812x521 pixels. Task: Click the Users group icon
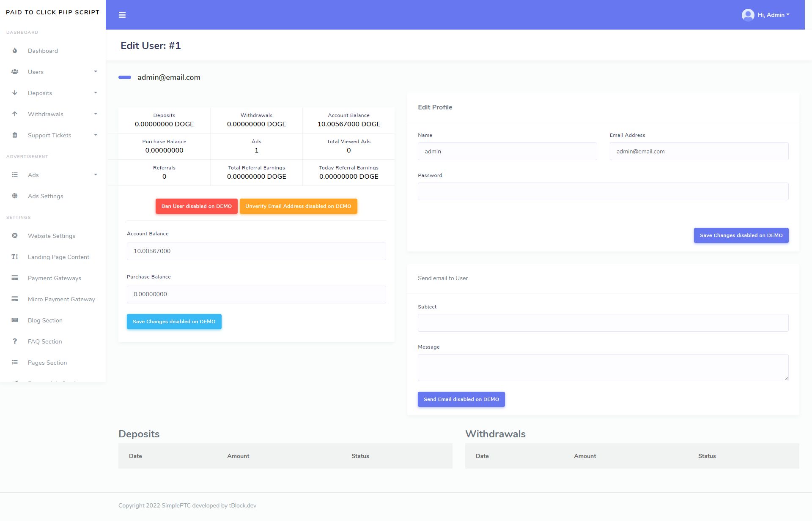pos(15,72)
